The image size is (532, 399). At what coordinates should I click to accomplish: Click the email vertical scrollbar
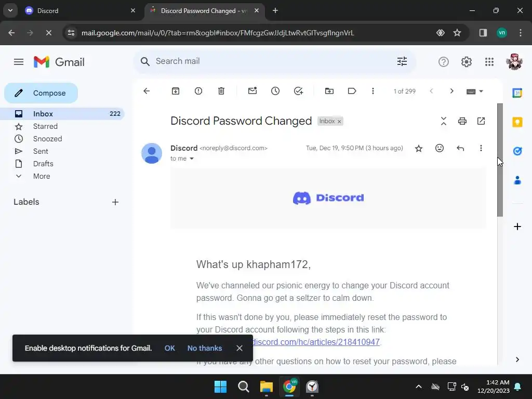coord(500,160)
